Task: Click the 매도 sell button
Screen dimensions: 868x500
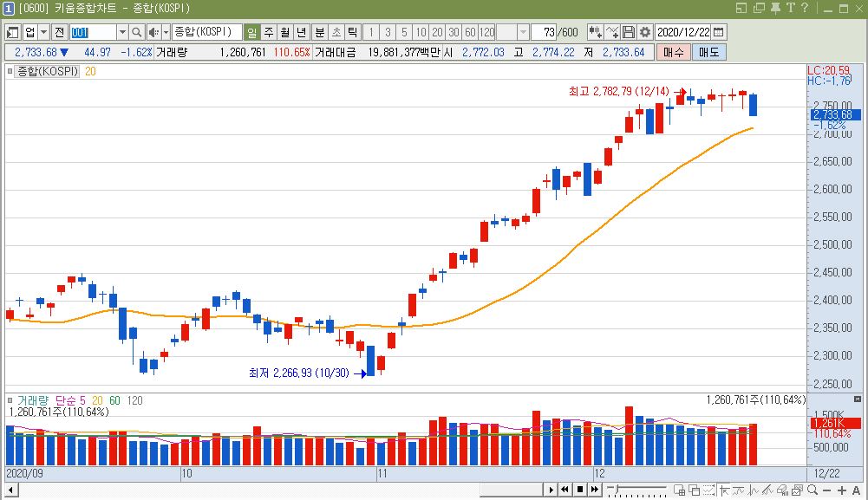Action: pyautogui.click(x=709, y=53)
